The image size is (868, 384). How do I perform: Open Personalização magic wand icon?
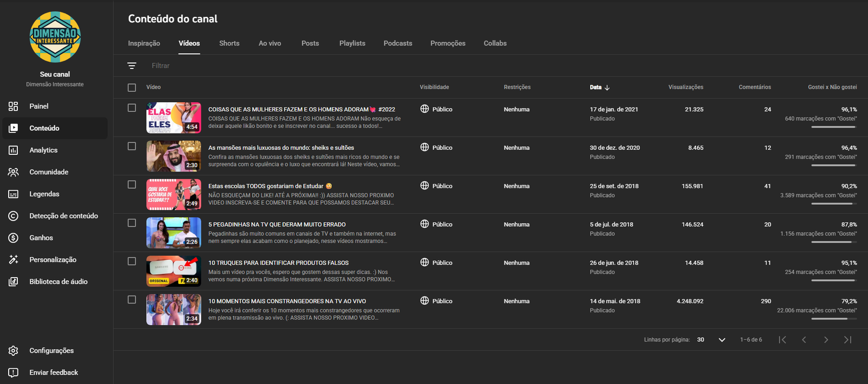click(x=14, y=260)
